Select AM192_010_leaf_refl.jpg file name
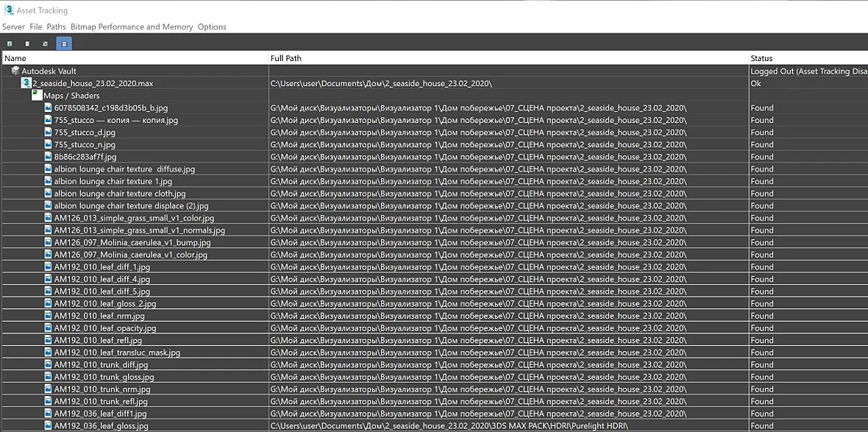Viewport: 868px width, 432px height. point(98,340)
